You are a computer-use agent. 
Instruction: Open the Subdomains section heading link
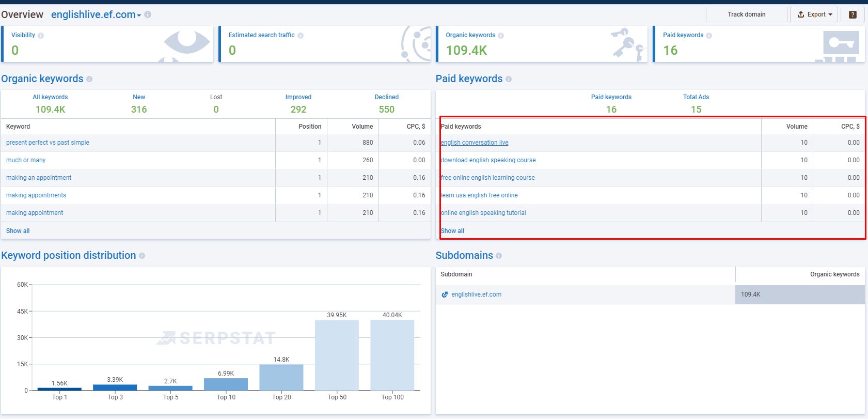[x=464, y=255]
